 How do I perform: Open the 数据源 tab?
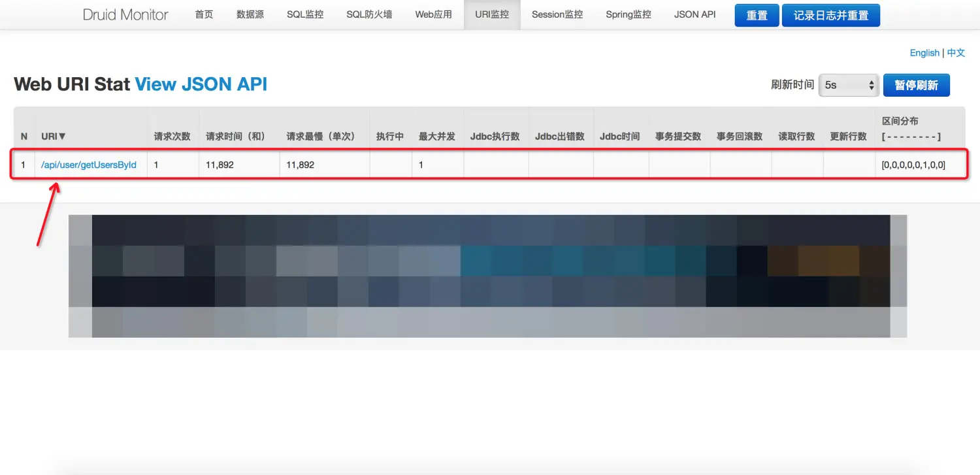[x=250, y=14]
